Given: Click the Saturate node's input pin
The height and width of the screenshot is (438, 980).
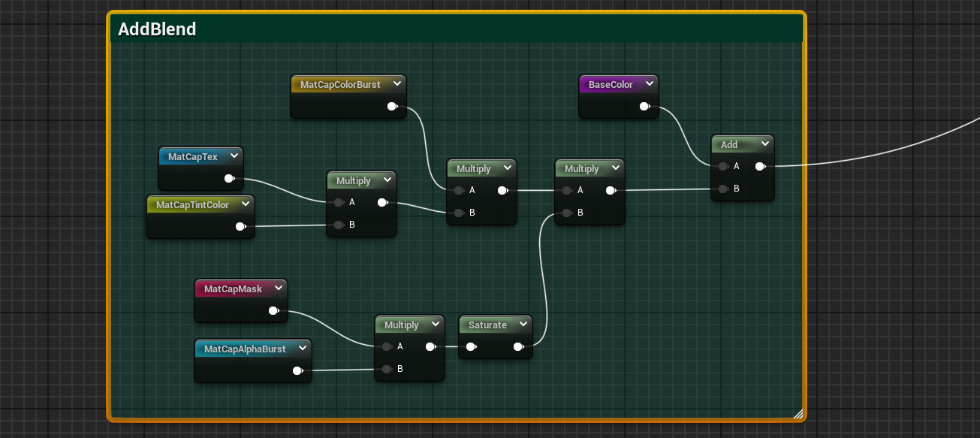Looking at the screenshot, I should coord(470,347).
